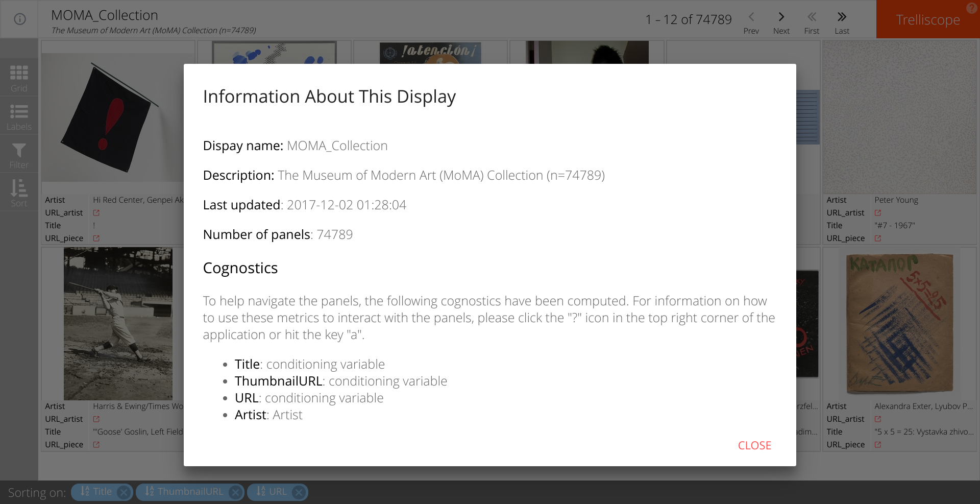
Task: Open the Filter sidebar panel
Action: 19,154
